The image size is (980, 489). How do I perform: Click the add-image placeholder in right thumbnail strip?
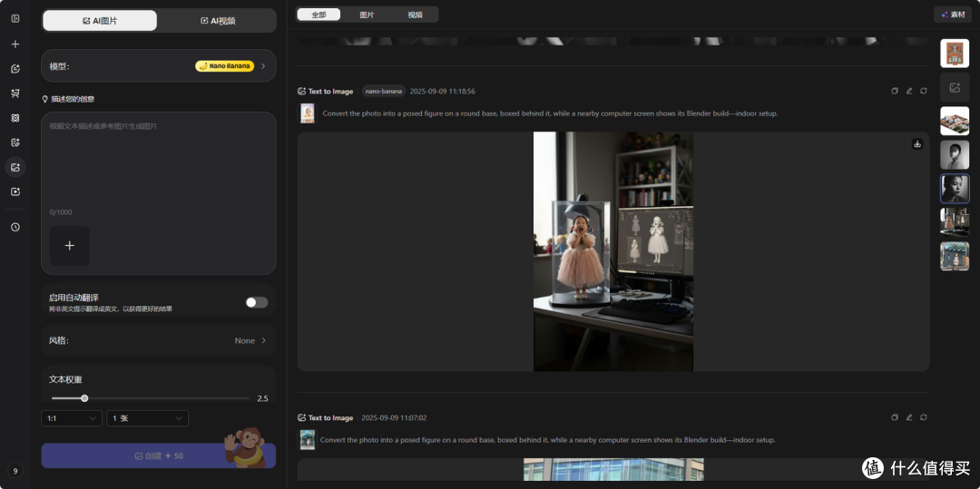pos(955,87)
